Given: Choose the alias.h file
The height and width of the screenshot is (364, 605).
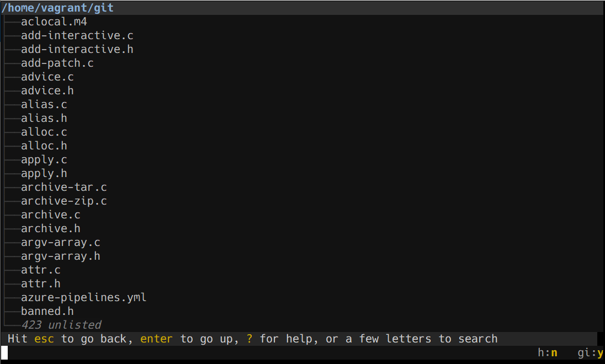Looking at the screenshot, I should pyautogui.click(x=44, y=119).
